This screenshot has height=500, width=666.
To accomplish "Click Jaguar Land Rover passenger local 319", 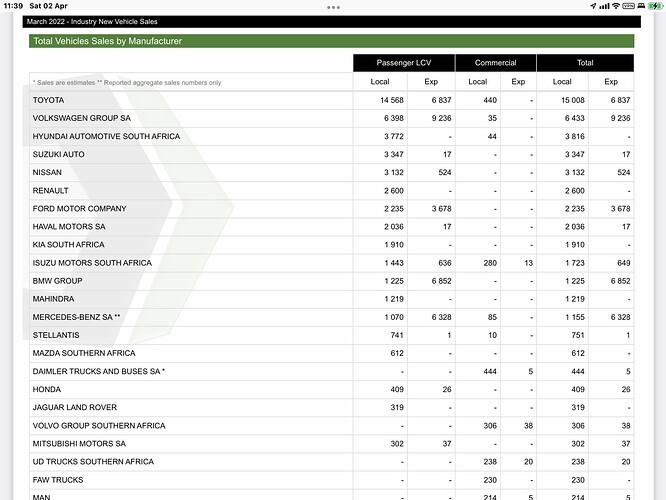I will pos(397,407).
